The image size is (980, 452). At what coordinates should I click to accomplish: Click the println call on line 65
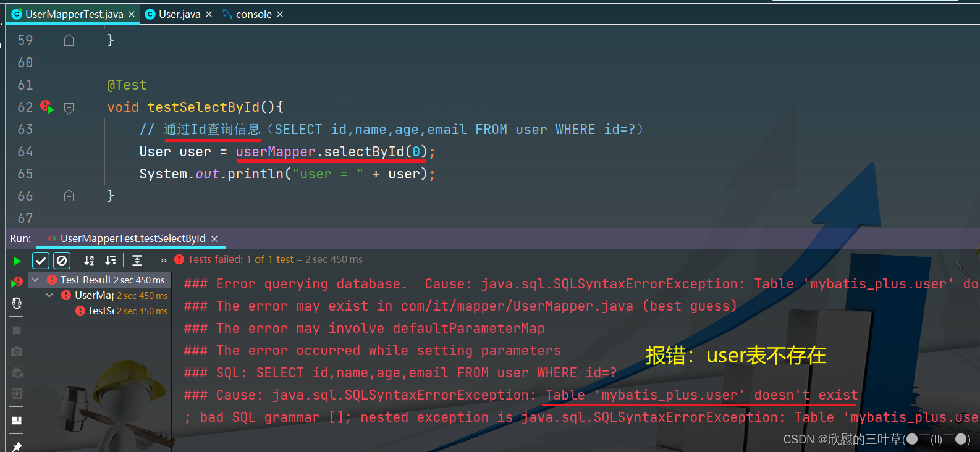256,174
